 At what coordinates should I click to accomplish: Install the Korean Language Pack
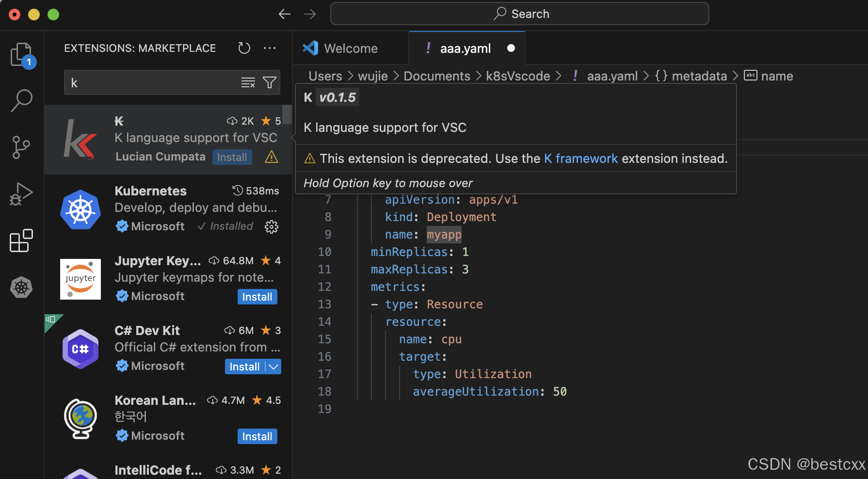tap(257, 436)
